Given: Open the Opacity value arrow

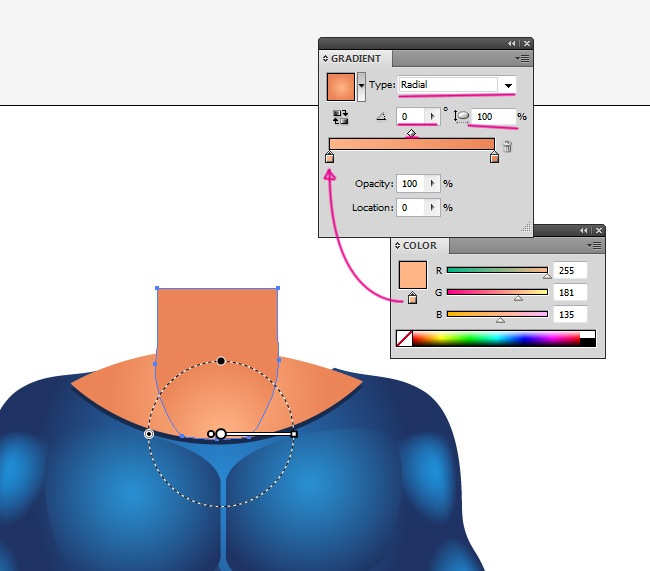Looking at the screenshot, I should [x=433, y=184].
